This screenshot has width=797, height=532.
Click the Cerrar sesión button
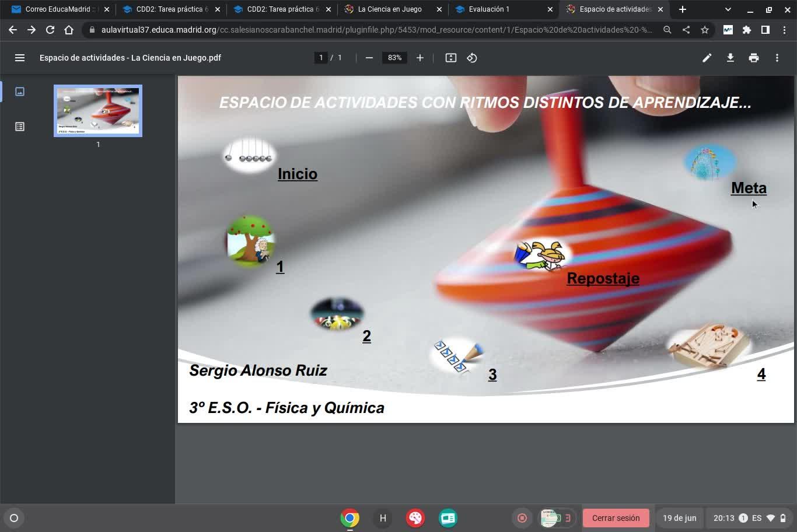click(x=616, y=518)
